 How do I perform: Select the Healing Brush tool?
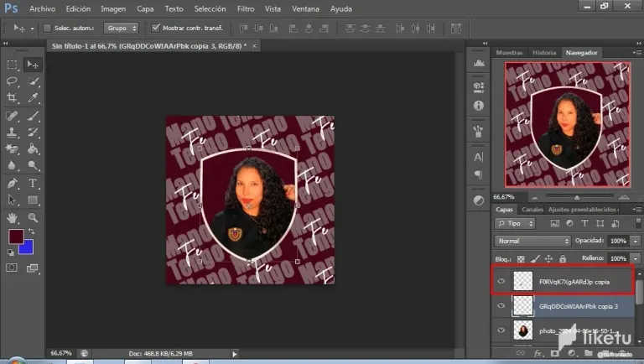12,116
